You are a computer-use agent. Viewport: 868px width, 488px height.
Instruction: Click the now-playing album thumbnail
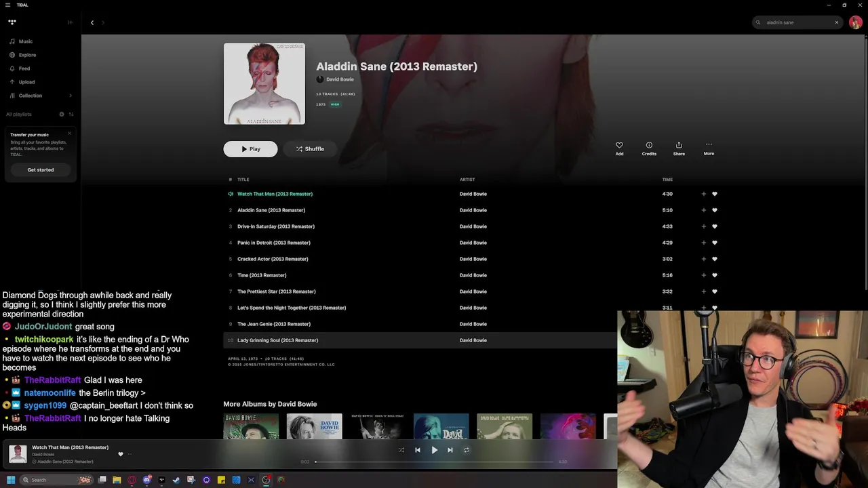pyautogui.click(x=18, y=454)
